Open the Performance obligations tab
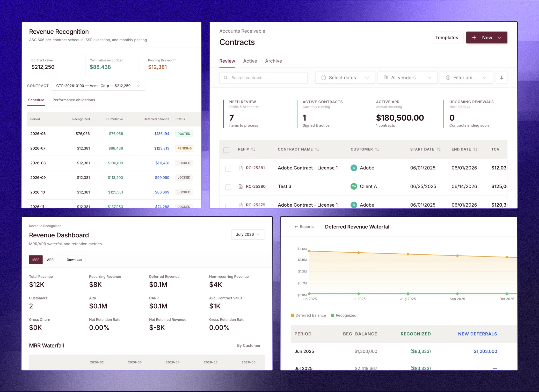The image size is (539, 392). pyautogui.click(x=74, y=100)
